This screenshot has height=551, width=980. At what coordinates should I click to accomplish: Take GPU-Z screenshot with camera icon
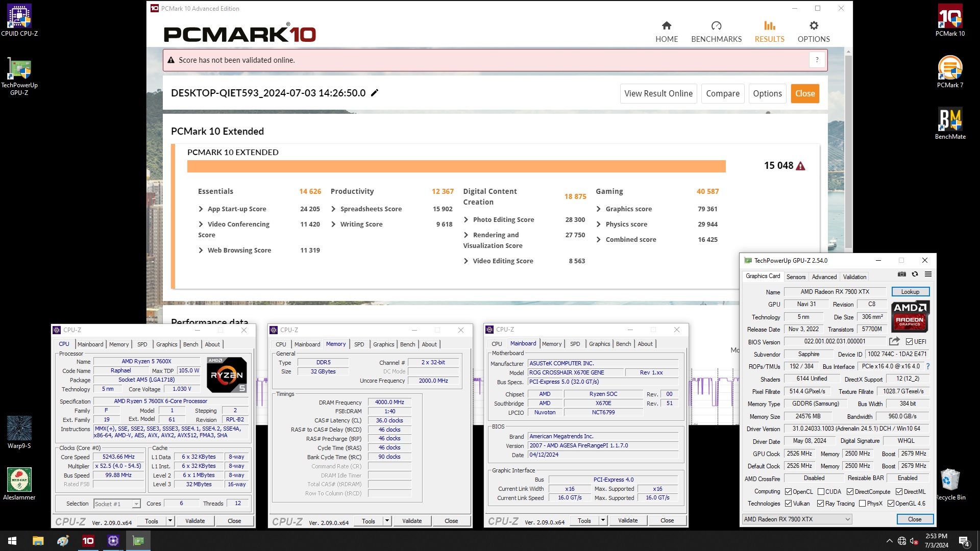[x=902, y=274]
